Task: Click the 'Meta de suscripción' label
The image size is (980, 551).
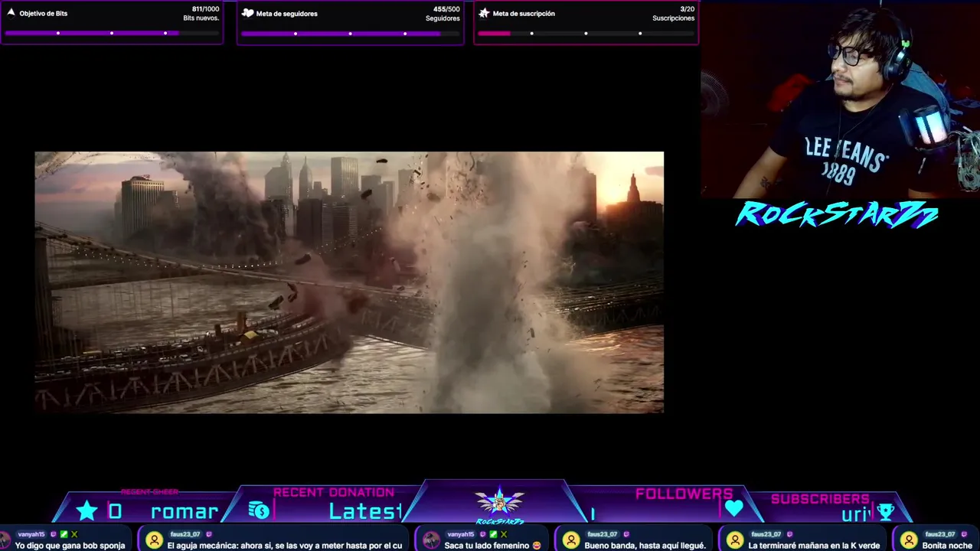Action: tap(524, 14)
